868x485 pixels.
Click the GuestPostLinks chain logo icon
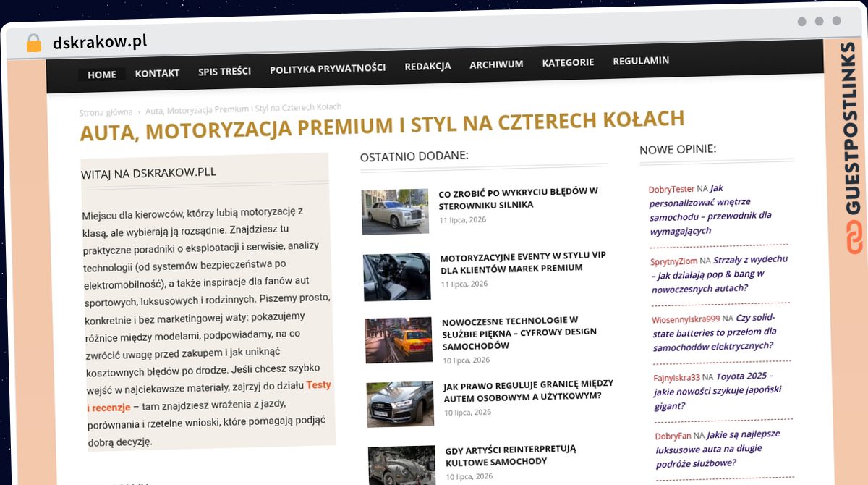(855, 238)
